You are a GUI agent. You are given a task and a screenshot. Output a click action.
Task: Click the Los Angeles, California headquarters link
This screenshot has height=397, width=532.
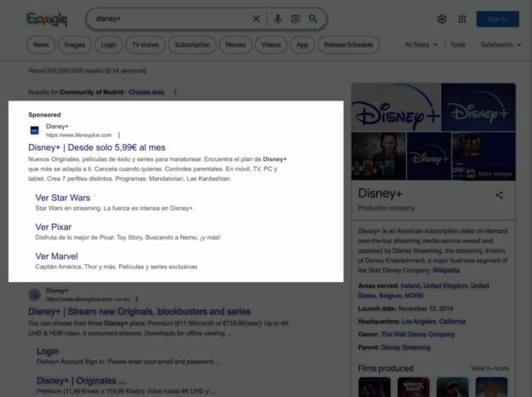(433, 322)
